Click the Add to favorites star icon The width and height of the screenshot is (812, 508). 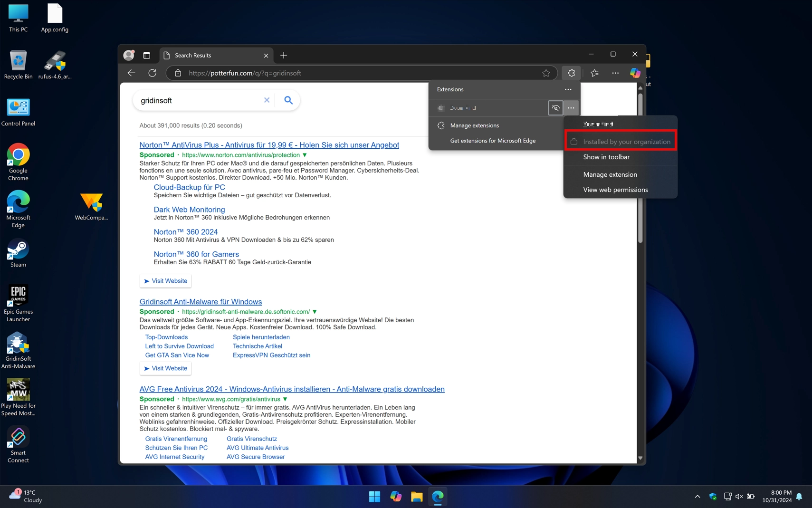[546, 73]
